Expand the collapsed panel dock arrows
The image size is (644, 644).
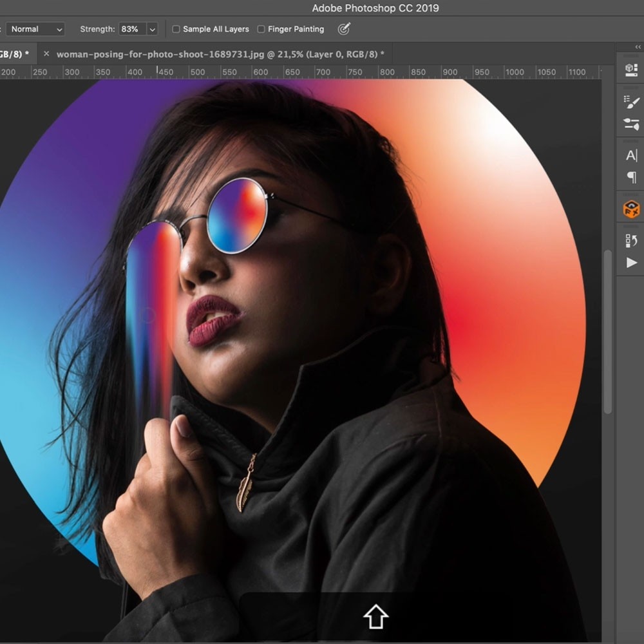[638, 47]
